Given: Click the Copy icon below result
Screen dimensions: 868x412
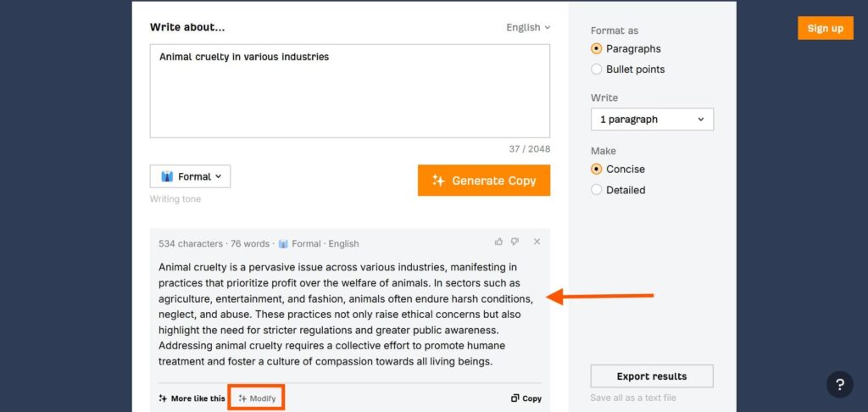Looking at the screenshot, I should tap(515, 398).
